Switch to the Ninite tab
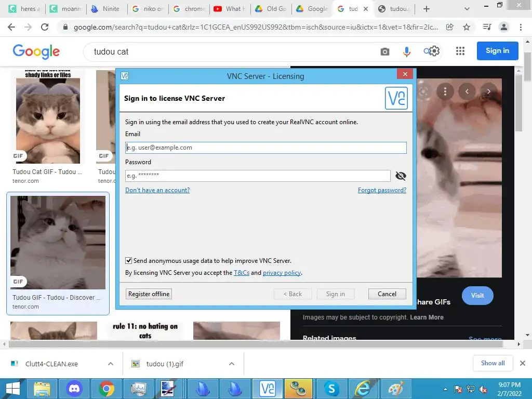The image size is (532, 399). 107,9
